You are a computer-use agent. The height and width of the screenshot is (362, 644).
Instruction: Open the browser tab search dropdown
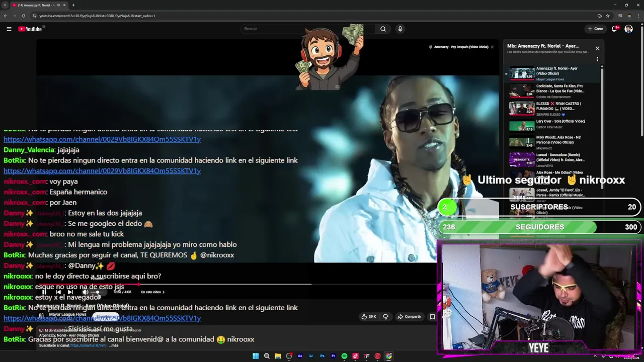(5, 5)
